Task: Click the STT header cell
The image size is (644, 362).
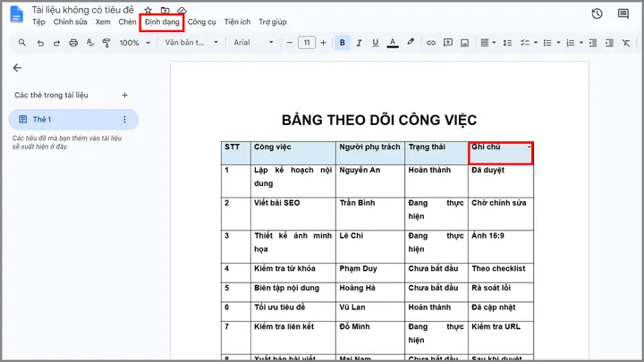Action: pyautogui.click(x=236, y=153)
